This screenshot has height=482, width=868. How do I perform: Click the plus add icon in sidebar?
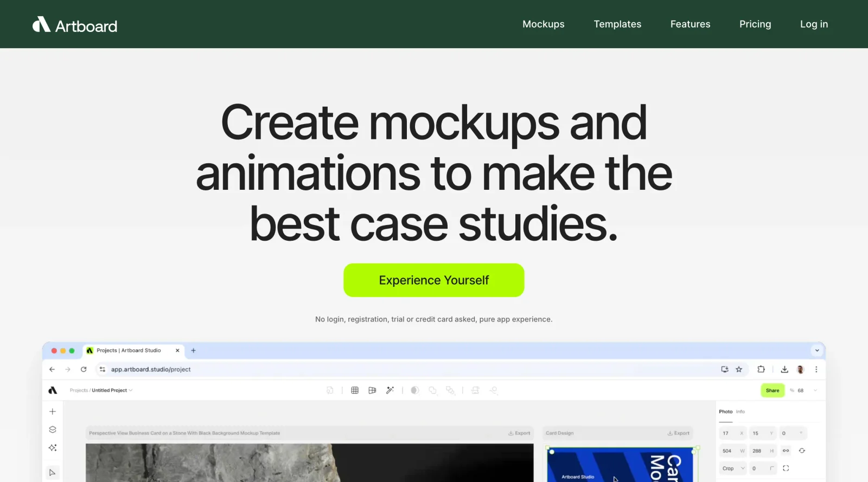(53, 412)
